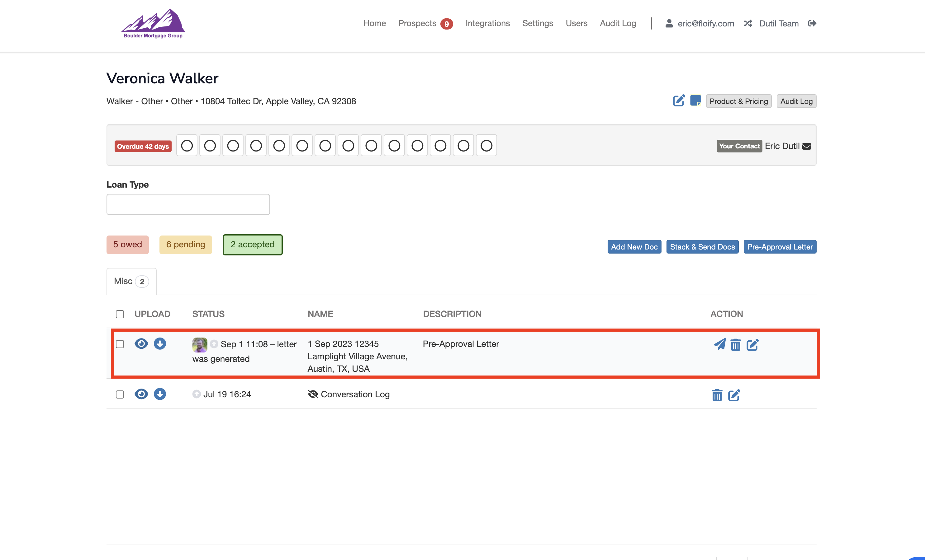Viewport: 925px width, 560px height.
Task: Click the switch team shuffle icon
Action: [747, 23]
